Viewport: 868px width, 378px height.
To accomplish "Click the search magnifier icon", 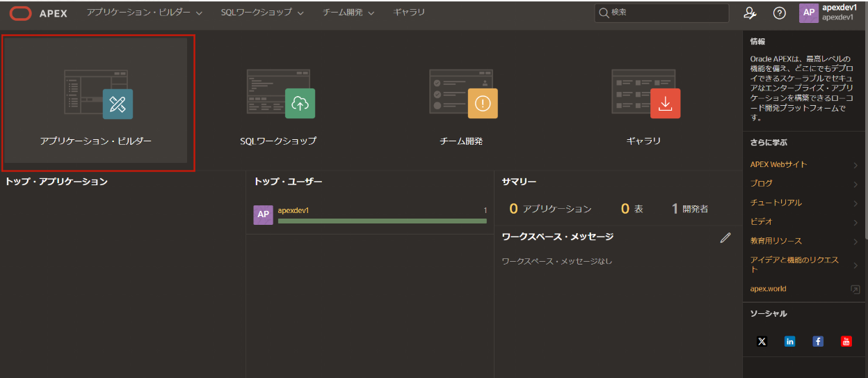I will [x=604, y=13].
